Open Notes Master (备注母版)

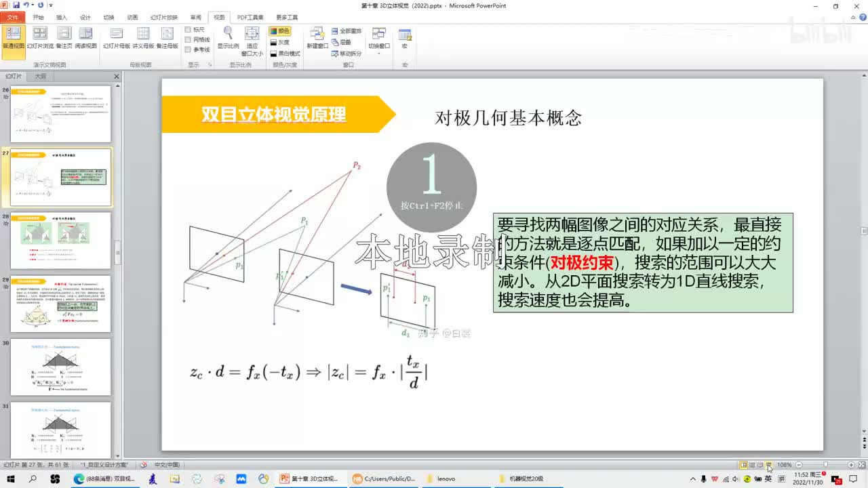(167, 38)
